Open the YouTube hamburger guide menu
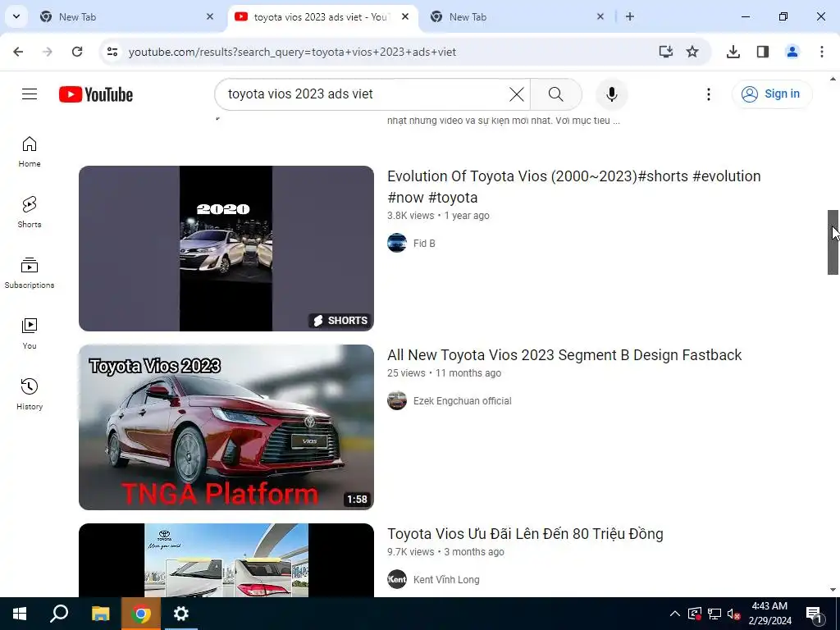Viewport: 840px width, 630px height. click(x=30, y=94)
